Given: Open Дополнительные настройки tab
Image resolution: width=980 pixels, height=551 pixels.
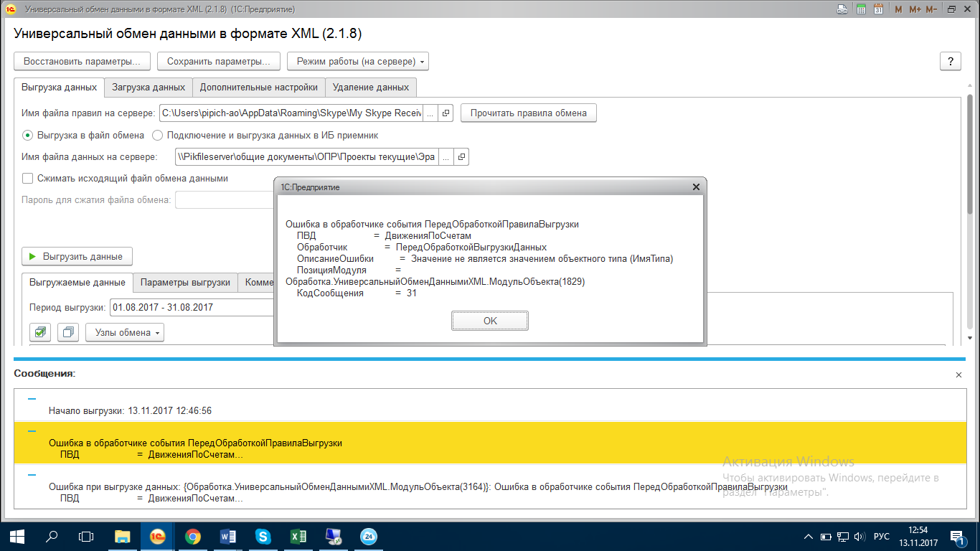Looking at the screenshot, I should click(258, 88).
